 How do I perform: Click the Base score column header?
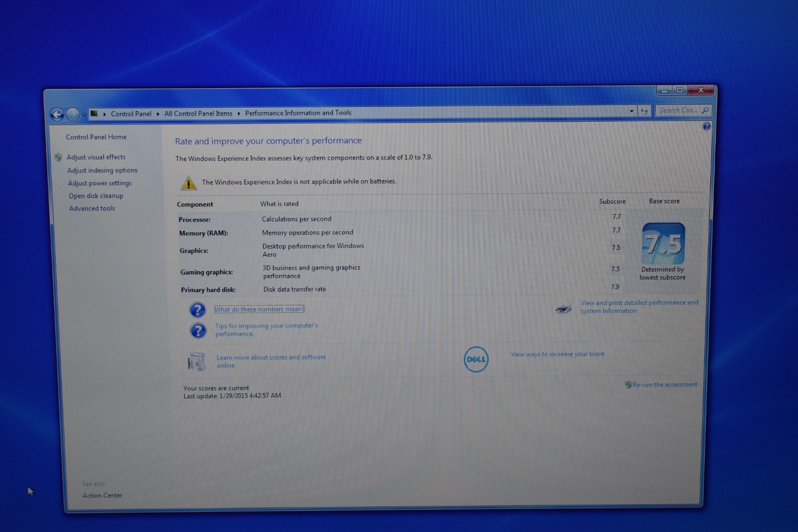[664, 201]
